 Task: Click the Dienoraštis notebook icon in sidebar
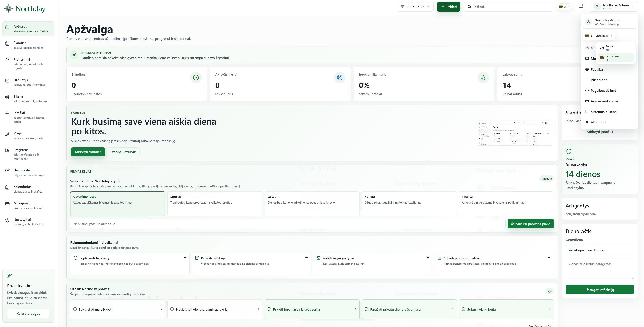click(x=7, y=171)
